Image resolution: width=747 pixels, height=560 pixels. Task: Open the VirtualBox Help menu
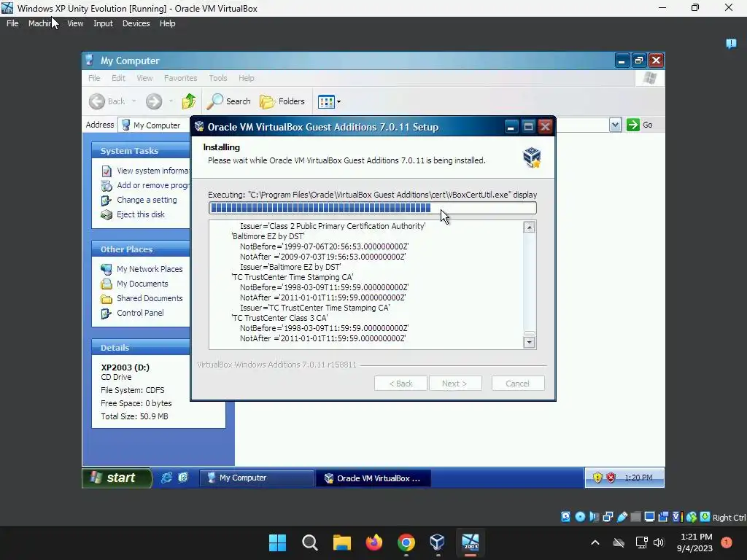[167, 23]
